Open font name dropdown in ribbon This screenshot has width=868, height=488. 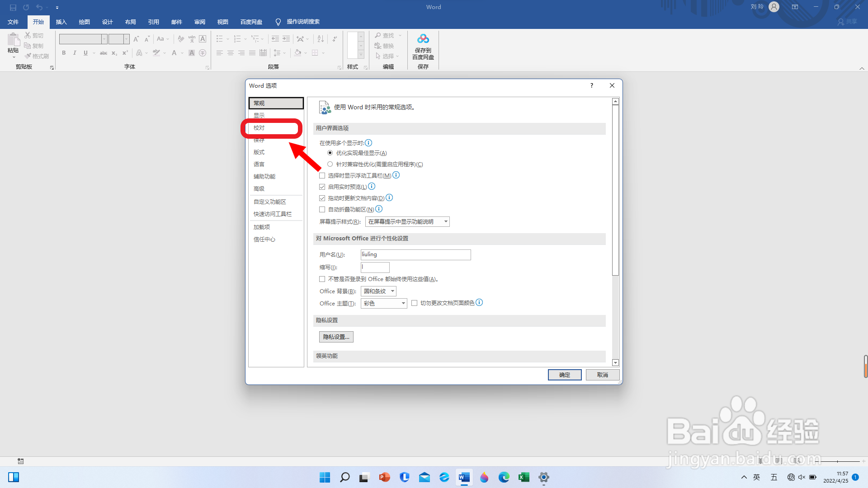(x=104, y=39)
